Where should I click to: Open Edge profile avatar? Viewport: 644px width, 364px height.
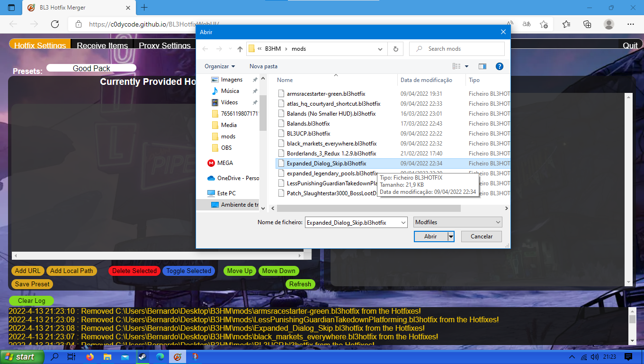609,24
